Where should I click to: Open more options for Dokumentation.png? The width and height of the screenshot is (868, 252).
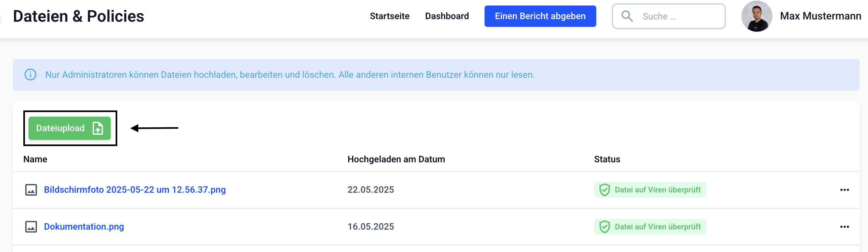(844, 227)
